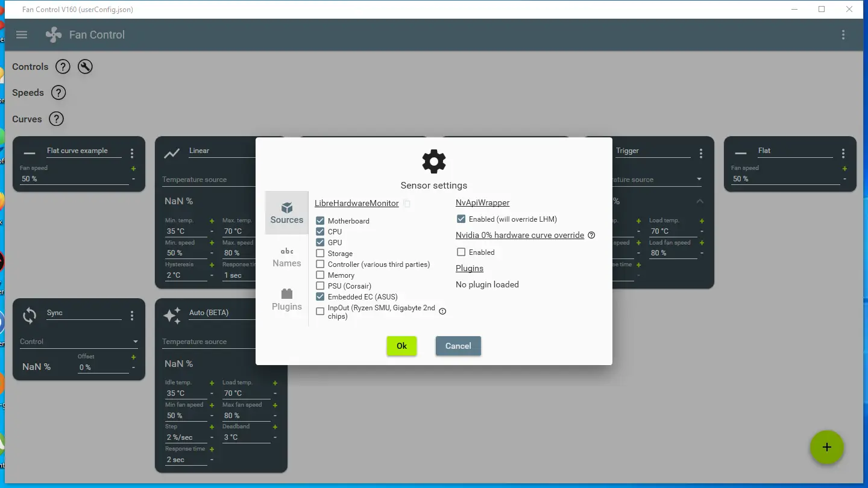
Task: Decrease Max fan speed on Auto (BETA) card
Action: coord(275,416)
